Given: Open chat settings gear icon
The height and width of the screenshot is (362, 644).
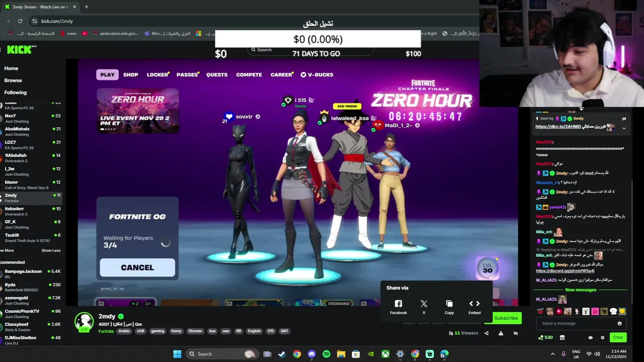Looking at the screenshot, I should pyautogui.click(x=602, y=337).
